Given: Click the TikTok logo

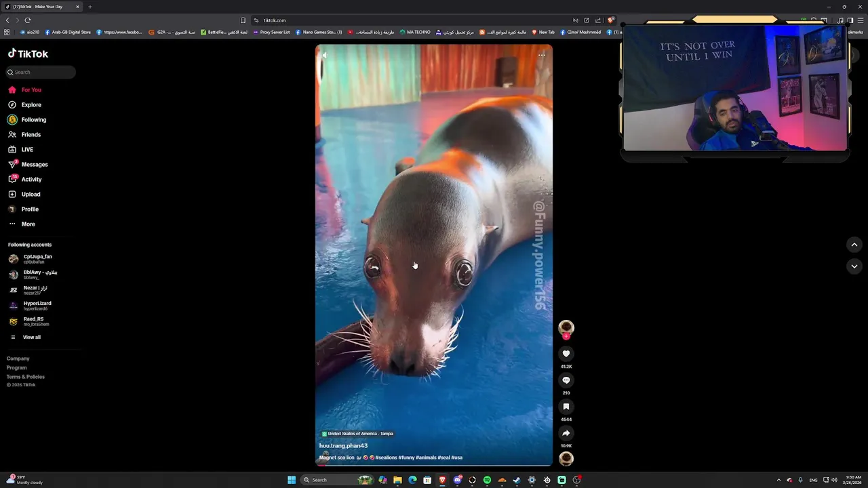Looking at the screenshot, I should [x=28, y=54].
